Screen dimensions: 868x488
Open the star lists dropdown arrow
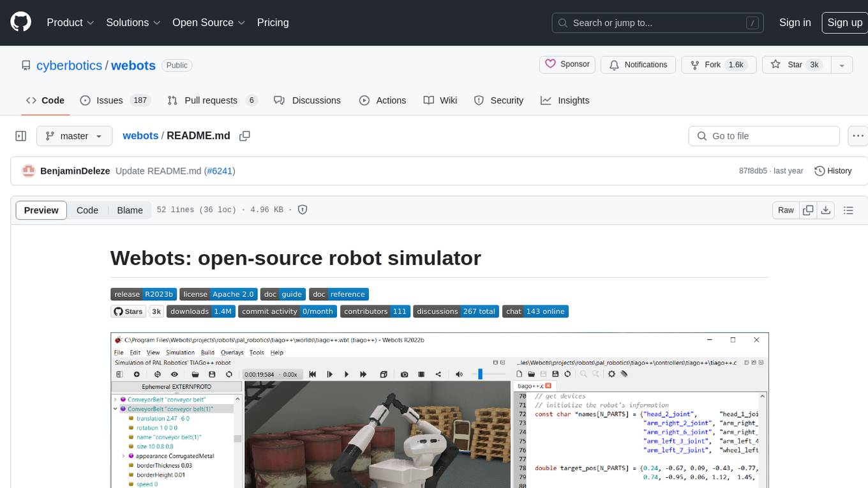842,65
